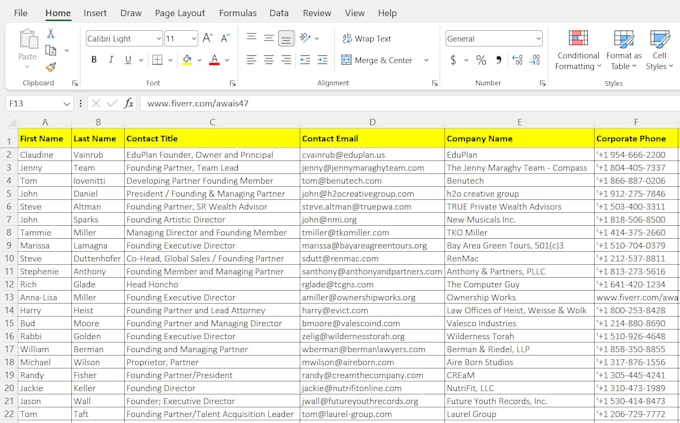This screenshot has height=423, width=680.
Task: Increase font size with larger A
Action: pos(207,38)
